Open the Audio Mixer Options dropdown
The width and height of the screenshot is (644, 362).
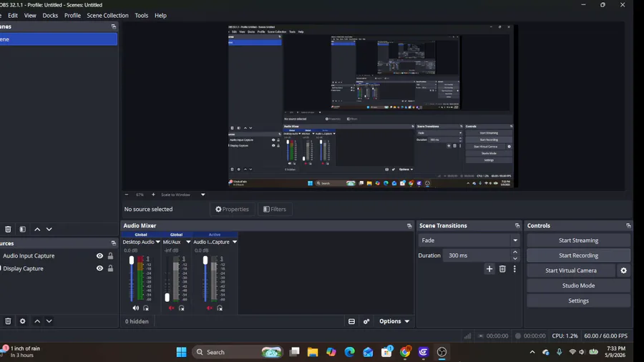click(394, 321)
